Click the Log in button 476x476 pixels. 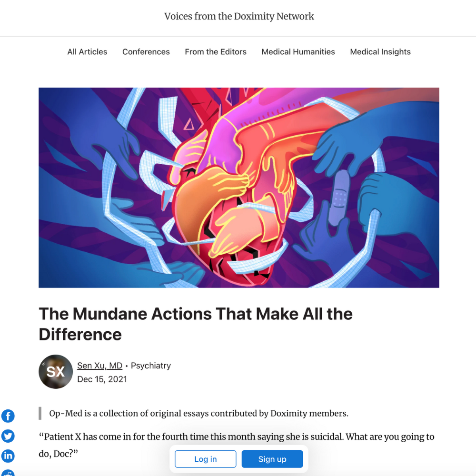coord(206,459)
